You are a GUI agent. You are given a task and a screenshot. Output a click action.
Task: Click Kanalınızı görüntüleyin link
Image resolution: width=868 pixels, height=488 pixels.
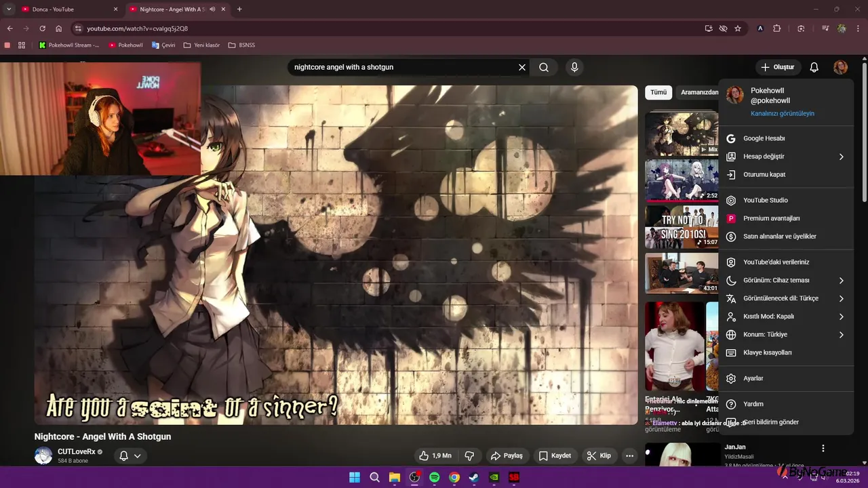pos(783,113)
